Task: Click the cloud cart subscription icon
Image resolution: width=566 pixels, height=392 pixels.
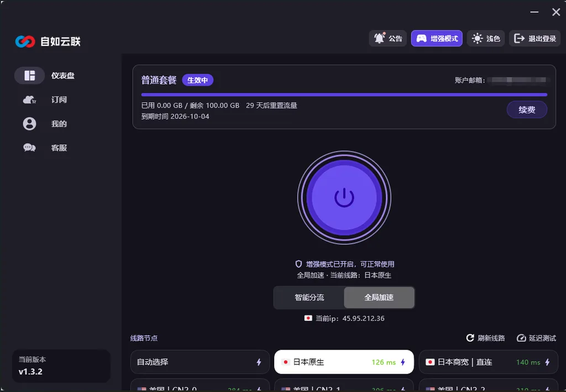Action: (x=30, y=100)
